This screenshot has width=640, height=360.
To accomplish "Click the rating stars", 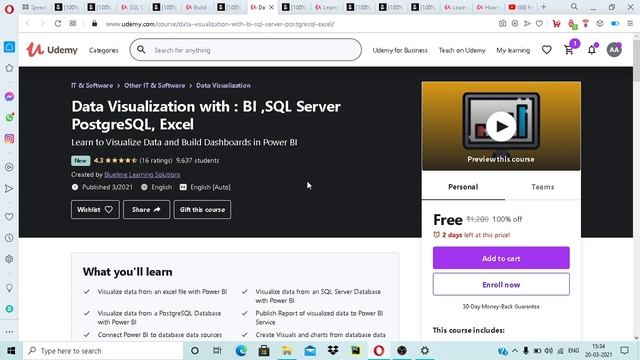I will pyautogui.click(x=121, y=160).
